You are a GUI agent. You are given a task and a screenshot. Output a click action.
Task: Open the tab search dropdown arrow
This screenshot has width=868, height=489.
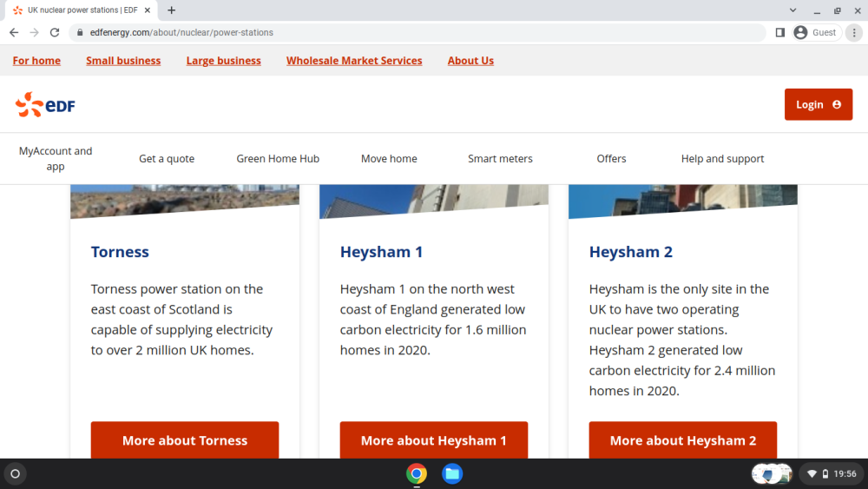(792, 10)
